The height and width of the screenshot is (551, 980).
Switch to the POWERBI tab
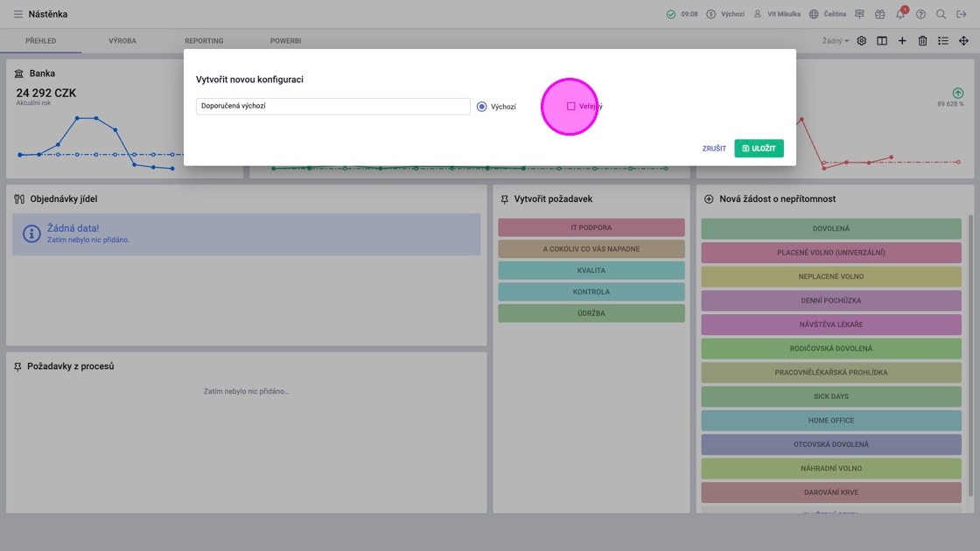285,40
